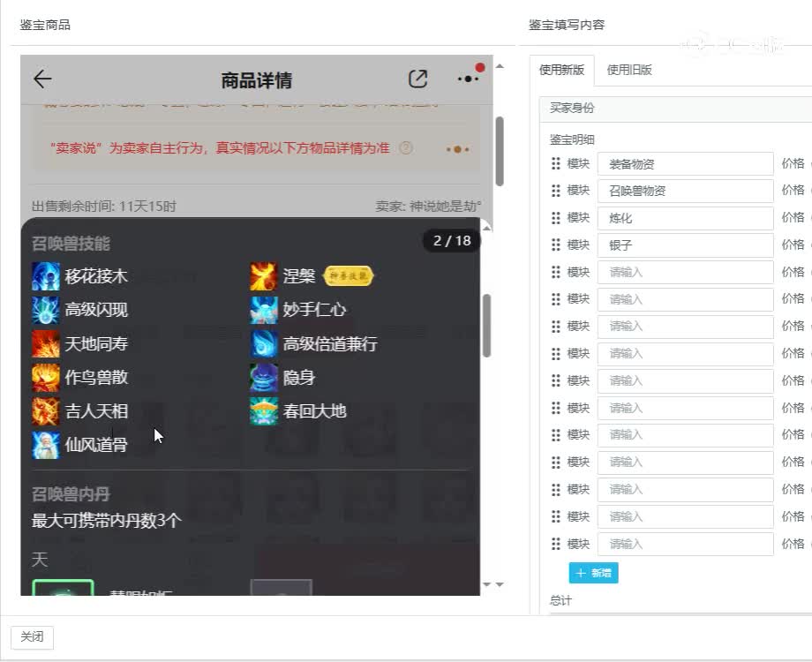Click the question mark beside 卖家说 notice
Screen dimensions: 812x662
[x=404, y=149]
